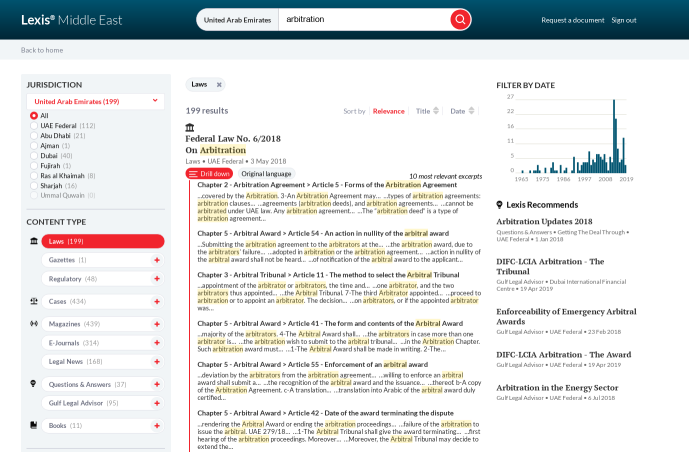Click Sign out link
Image resolution: width=689 pixels, height=452 pixels.
point(624,20)
